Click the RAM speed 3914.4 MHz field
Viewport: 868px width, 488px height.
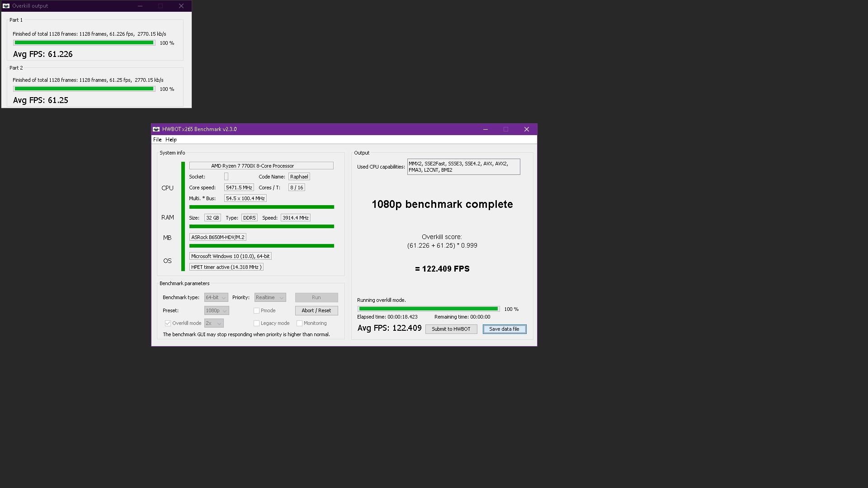[296, 218]
